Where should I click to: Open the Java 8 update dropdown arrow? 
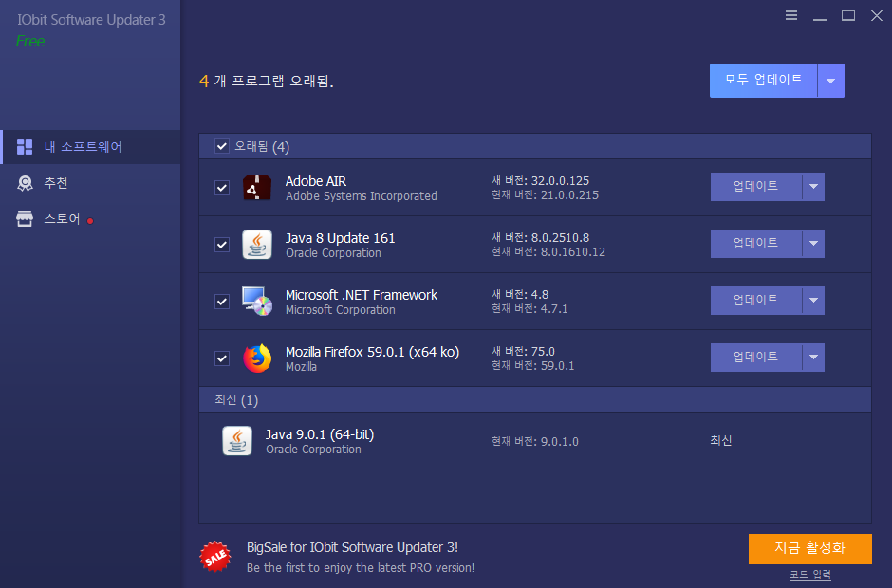click(x=813, y=244)
